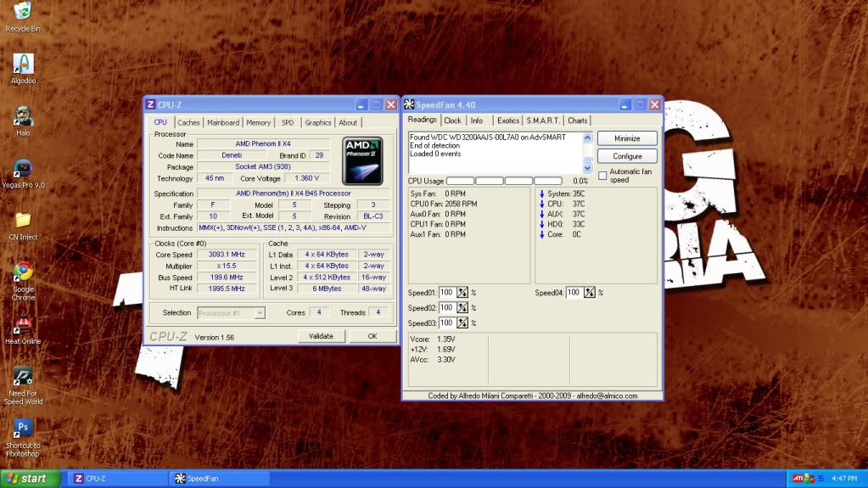Click the taskbar clock showing 4:47 PM

[x=844, y=479]
